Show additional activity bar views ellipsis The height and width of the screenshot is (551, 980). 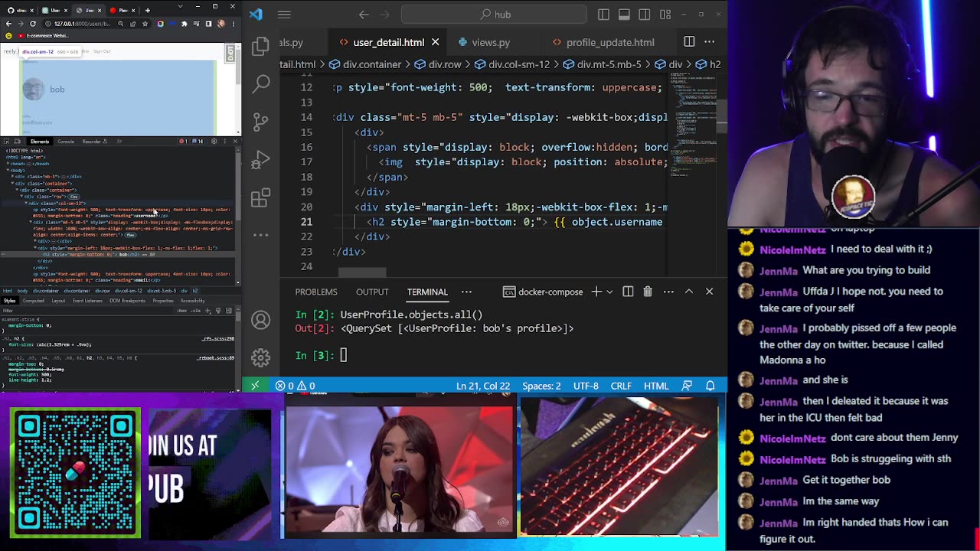261,235
